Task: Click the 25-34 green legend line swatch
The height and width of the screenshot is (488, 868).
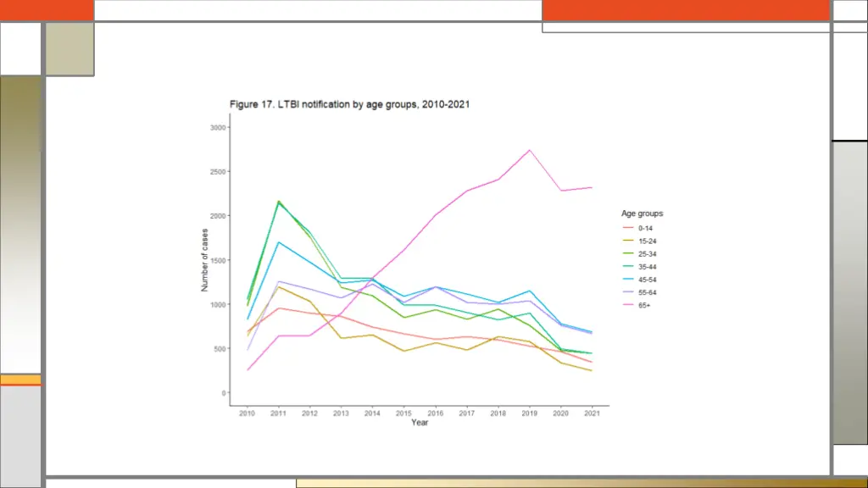Action: 628,252
